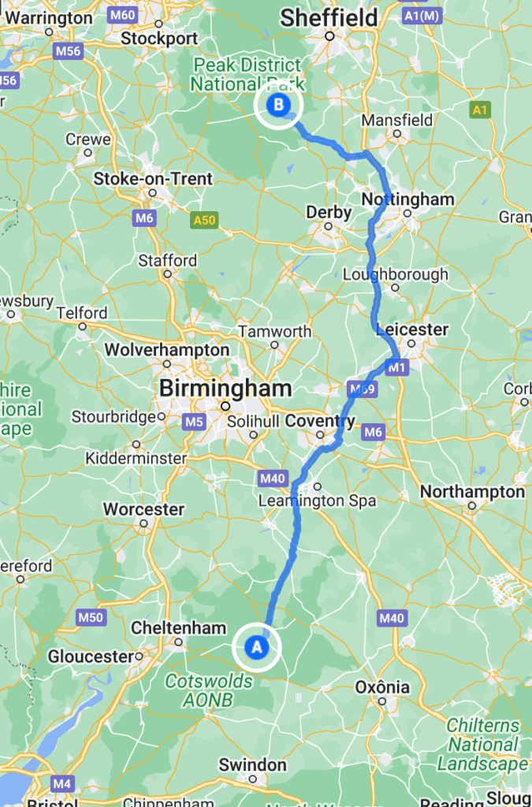Select the yellow A50 road shield
Viewport: 532px width, 807px height.
pyautogui.click(x=204, y=221)
